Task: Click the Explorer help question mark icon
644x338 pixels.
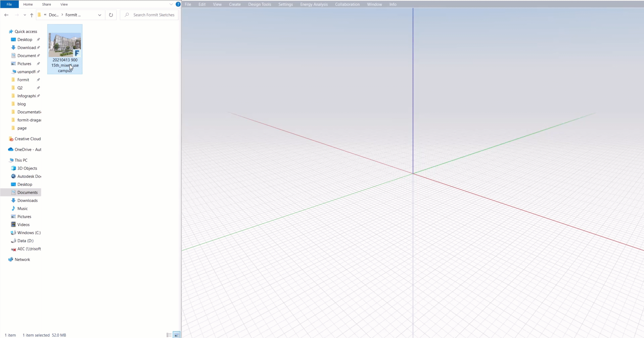Action: click(x=178, y=4)
